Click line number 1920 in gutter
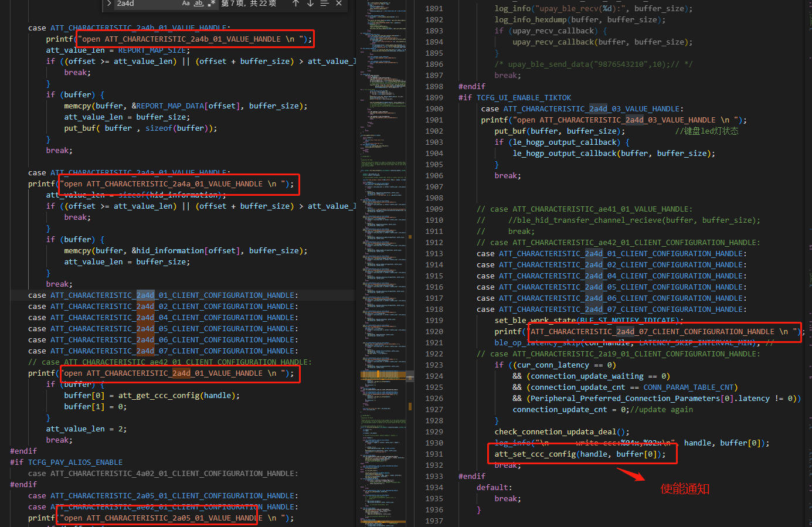 coord(434,331)
